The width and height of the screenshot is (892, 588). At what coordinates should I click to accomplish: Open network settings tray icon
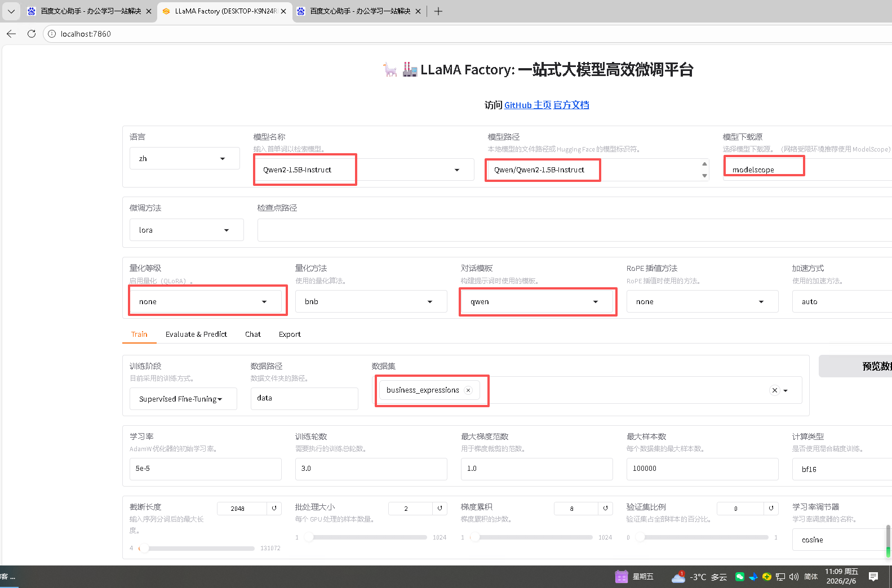780,577
